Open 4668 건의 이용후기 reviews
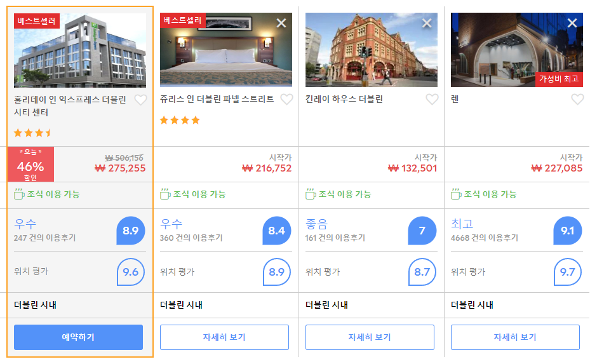This screenshot has height=364, width=590. 485,238
